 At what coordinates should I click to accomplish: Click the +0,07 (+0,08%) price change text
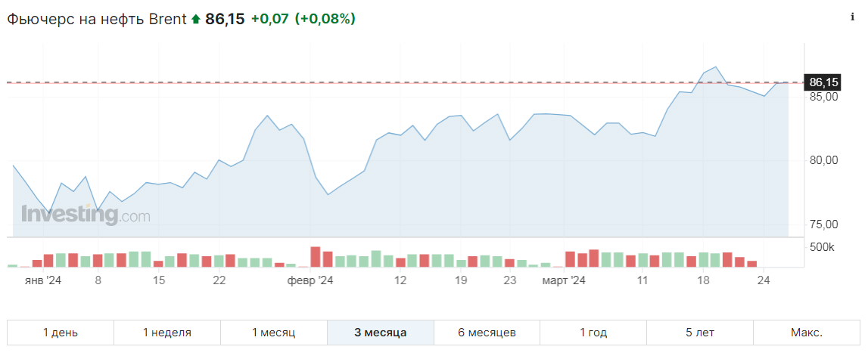coord(303,19)
